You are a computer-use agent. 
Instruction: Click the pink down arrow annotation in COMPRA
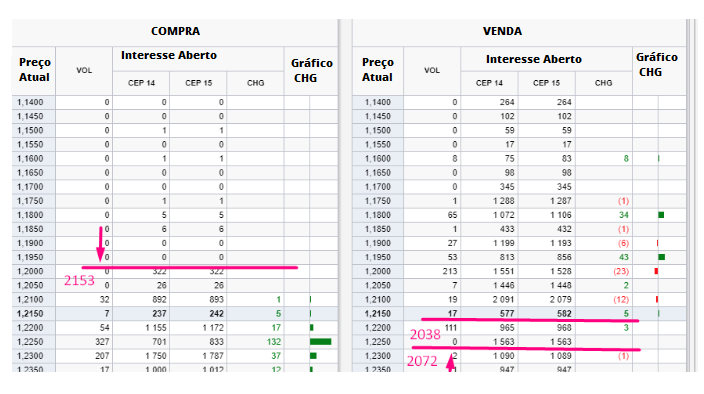click(x=101, y=244)
